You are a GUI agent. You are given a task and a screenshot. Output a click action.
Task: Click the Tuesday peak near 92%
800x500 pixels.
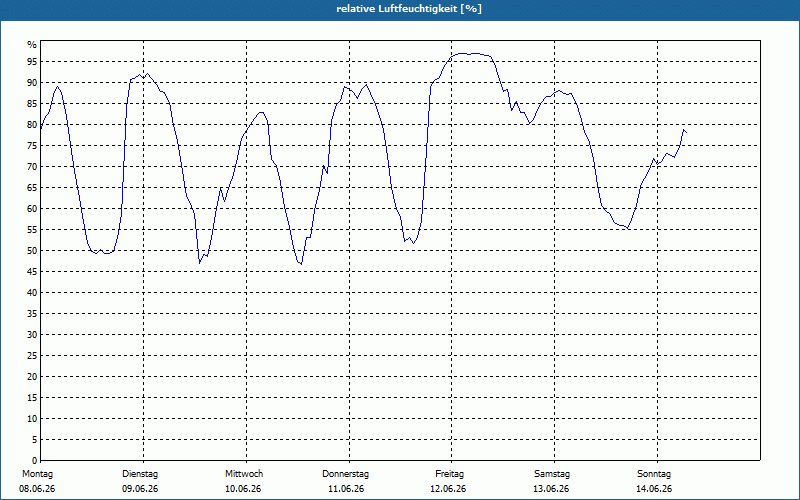click(x=147, y=73)
